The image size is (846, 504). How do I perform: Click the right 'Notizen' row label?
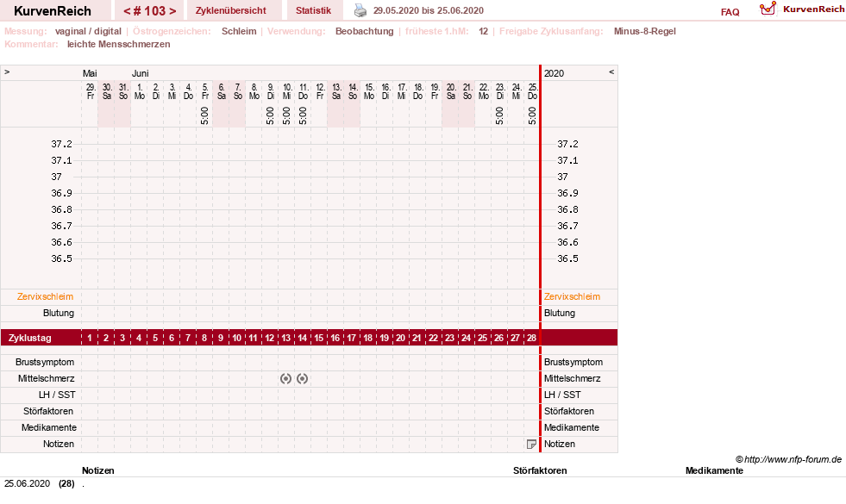tap(560, 445)
